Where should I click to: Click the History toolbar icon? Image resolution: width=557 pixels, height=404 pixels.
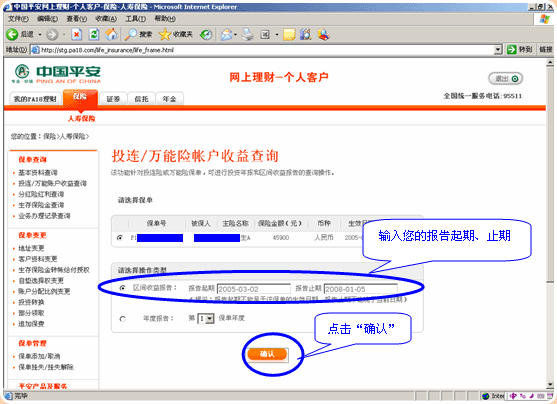click(206, 34)
